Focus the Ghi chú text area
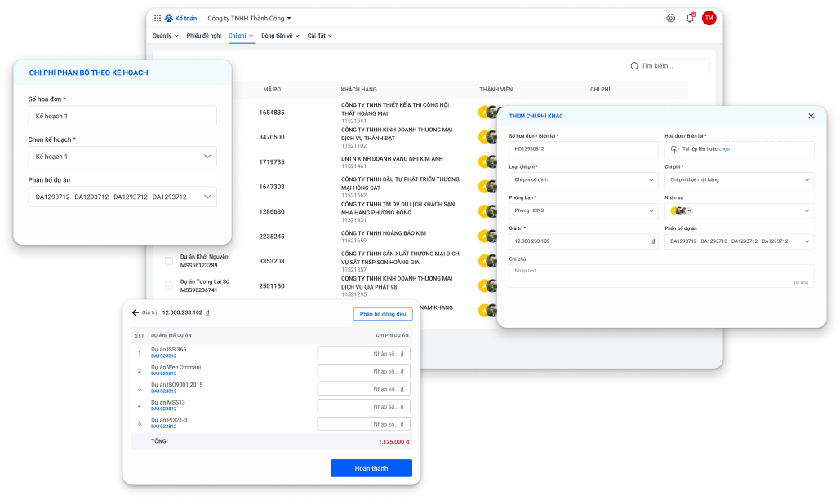This screenshot has width=840, height=504. 660,276
